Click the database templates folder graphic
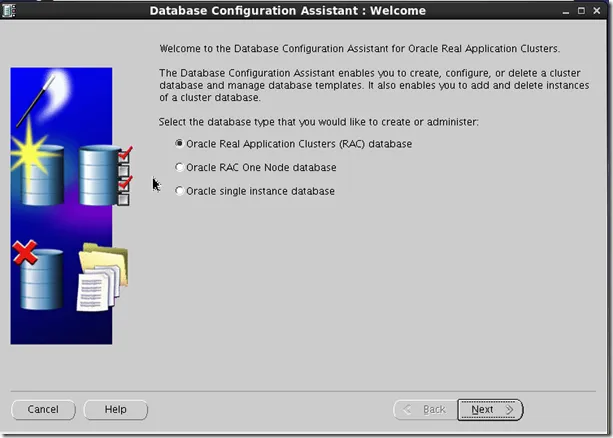 [103, 277]
